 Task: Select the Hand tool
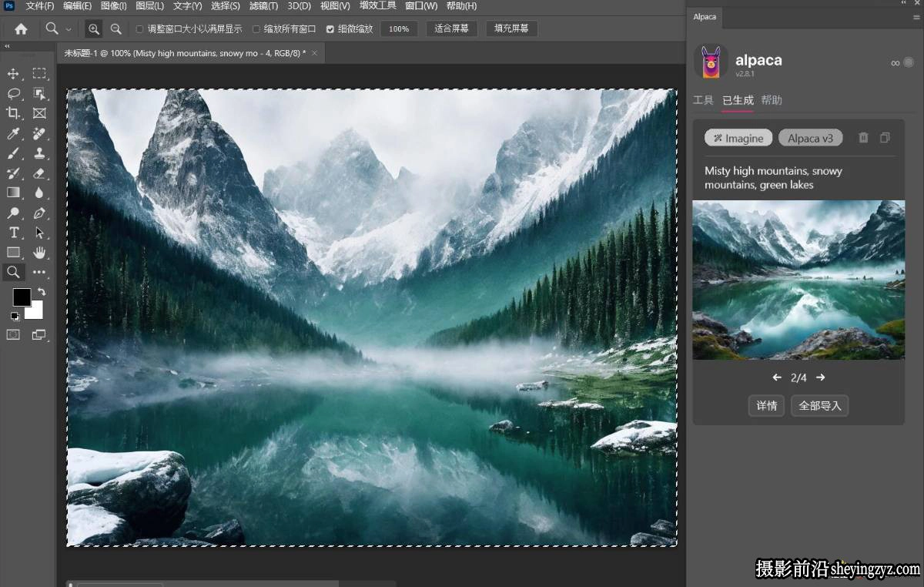pos(39,252)
